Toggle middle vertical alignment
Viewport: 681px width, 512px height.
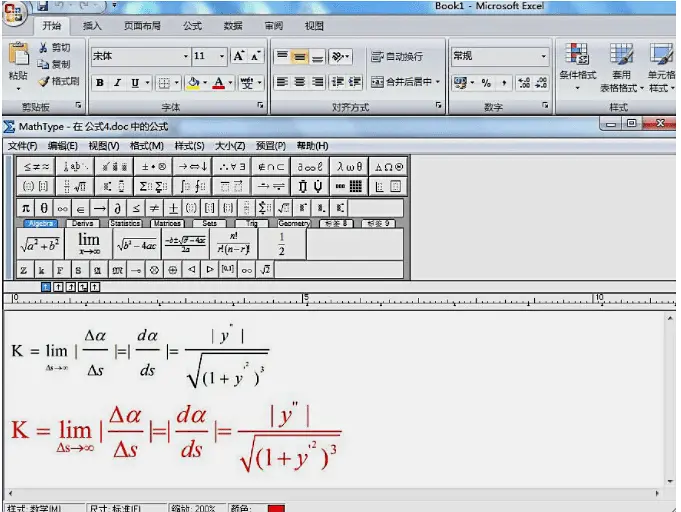click(300, 56)
